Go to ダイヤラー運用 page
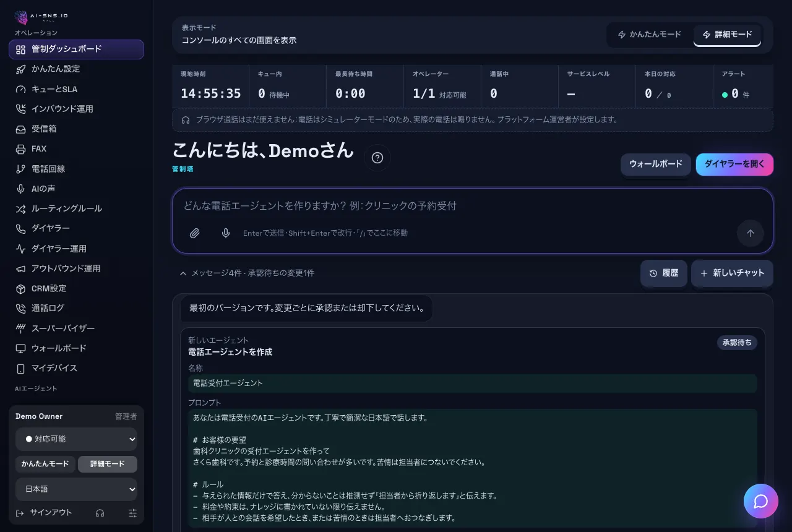 coord(76,249)
